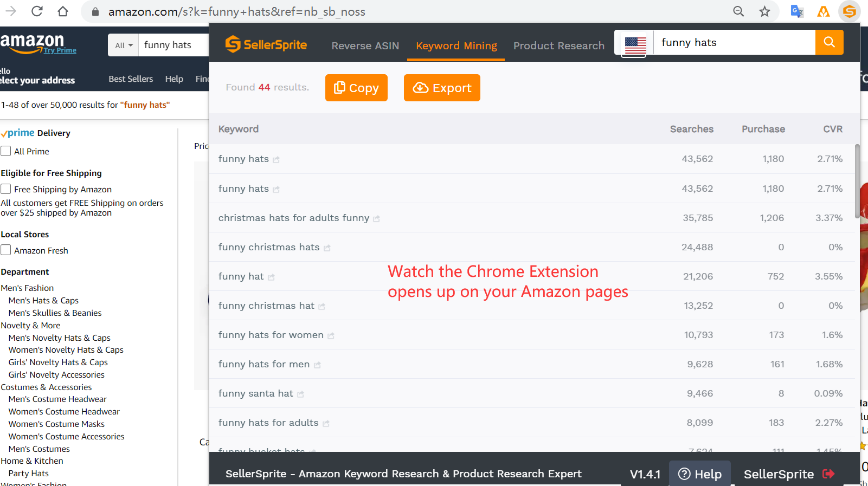
Task: Switch to the Reverse ASIN tab
Action: [365, 46]
